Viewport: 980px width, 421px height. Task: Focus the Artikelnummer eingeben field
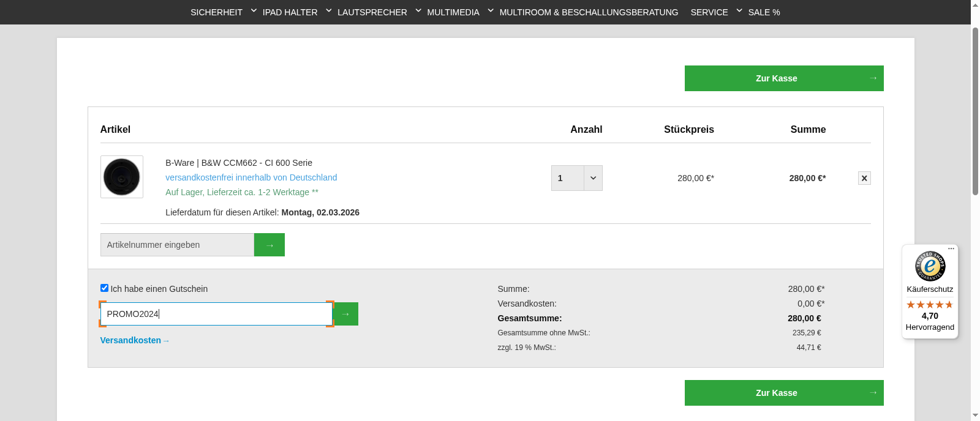177,245
